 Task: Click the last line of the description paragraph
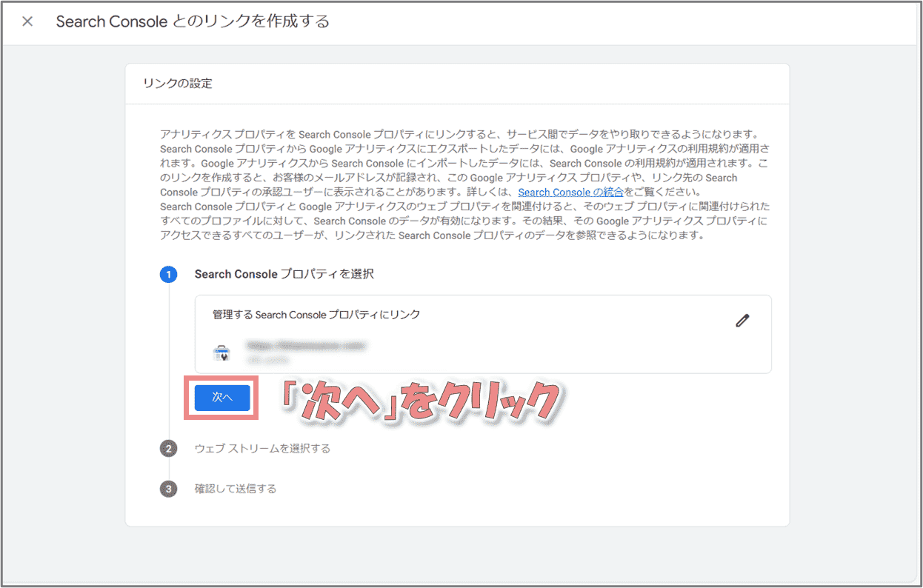tap(431, 235)
